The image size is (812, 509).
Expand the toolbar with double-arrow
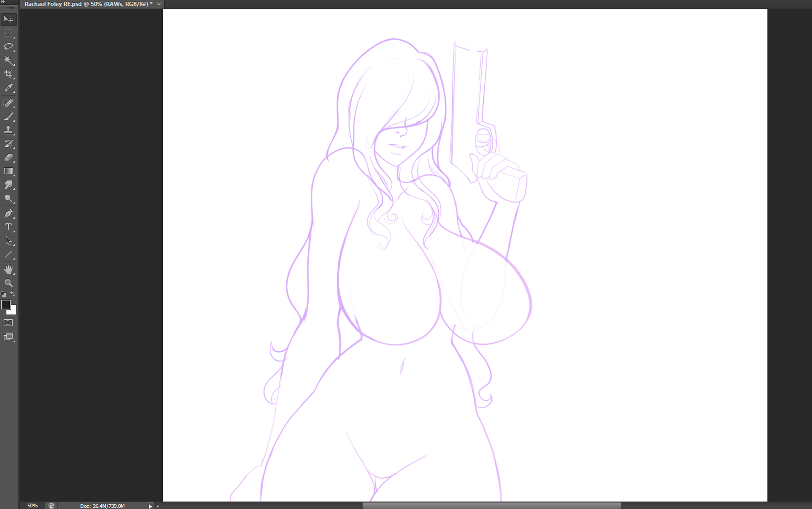coord(3,2)
